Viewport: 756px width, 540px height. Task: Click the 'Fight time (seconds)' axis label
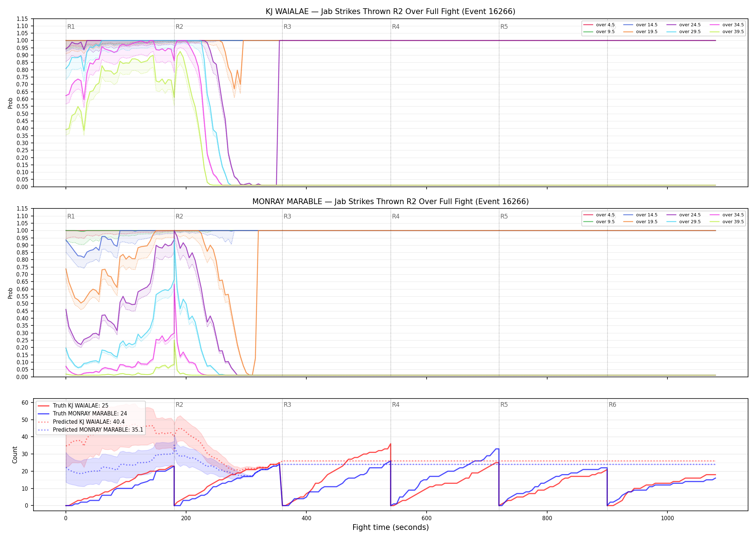(391, 527)
